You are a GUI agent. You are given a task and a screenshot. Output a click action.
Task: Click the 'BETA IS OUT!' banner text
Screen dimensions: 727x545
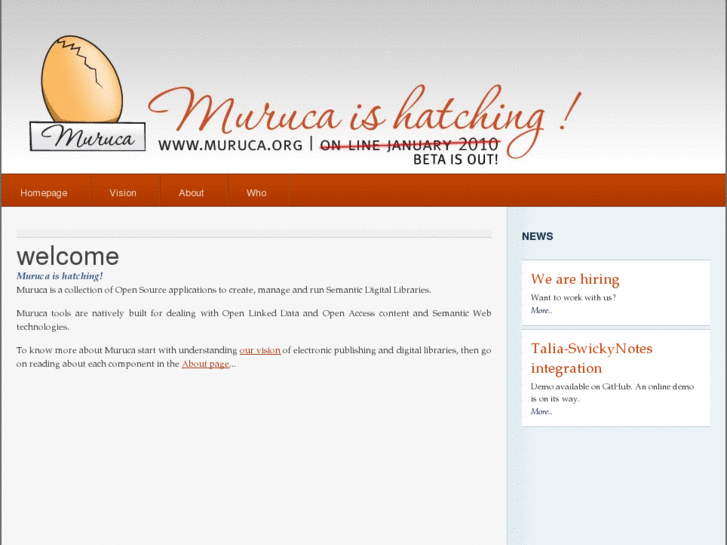pos(455,160)
